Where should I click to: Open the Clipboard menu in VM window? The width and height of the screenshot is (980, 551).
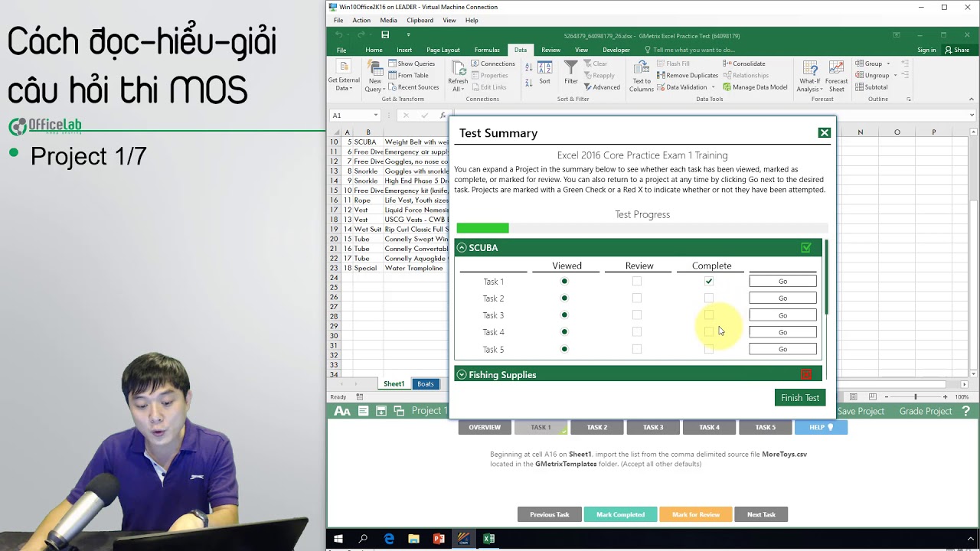coord(420,20)
